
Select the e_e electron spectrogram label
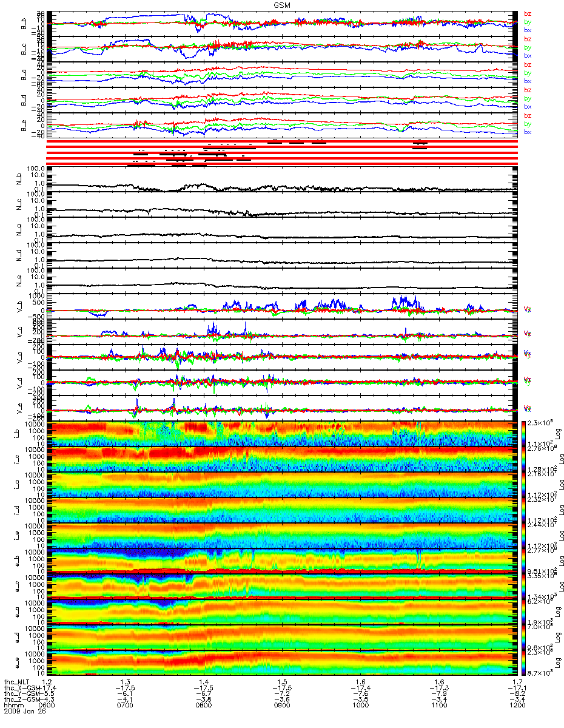pyautogui.click(x=16, y=664)
